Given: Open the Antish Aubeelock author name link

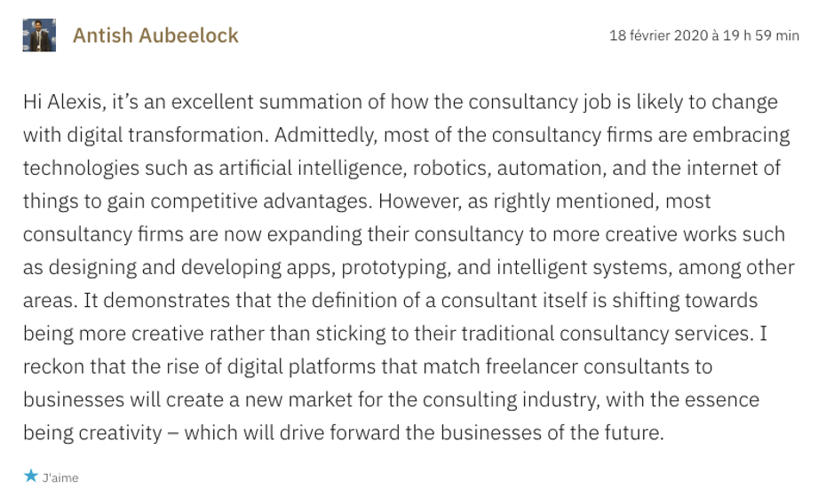Looking at the screenshot, I should pos(155,35).
